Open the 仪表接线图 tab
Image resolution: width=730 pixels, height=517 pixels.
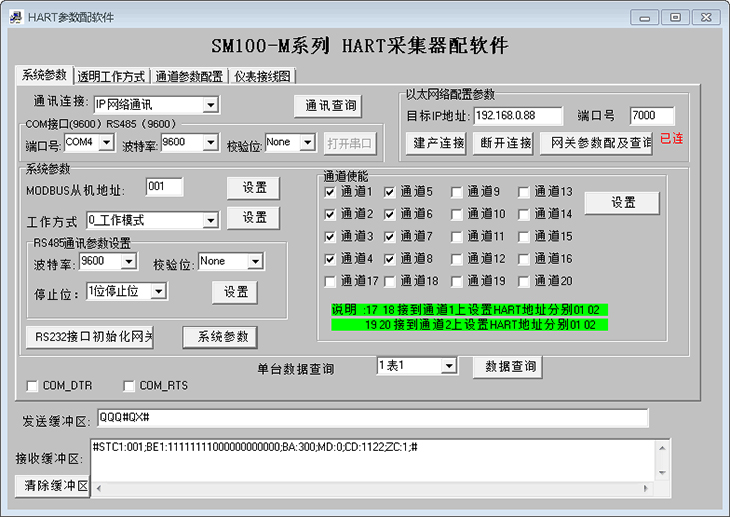[x=262, y=76]
